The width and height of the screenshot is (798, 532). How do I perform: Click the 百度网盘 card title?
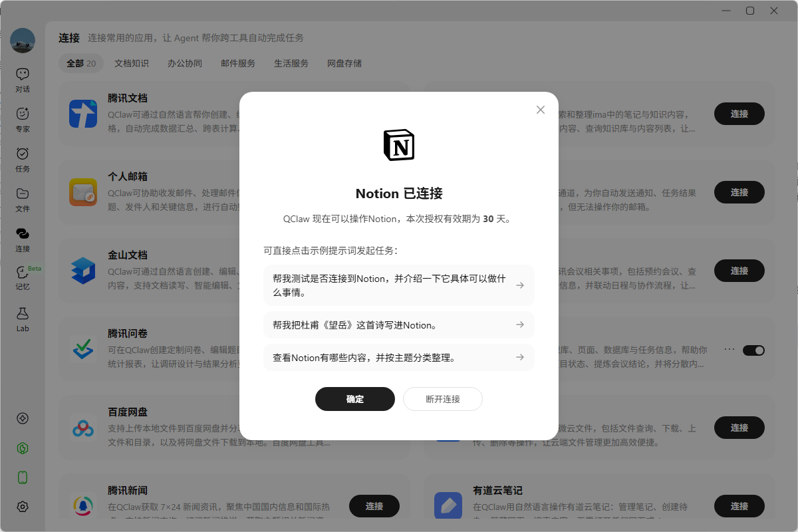(128, 412)
